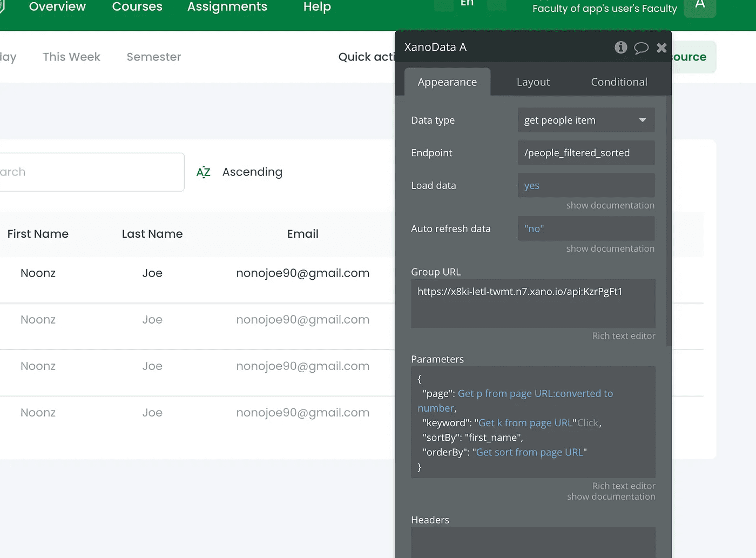Click the Quick actions heading
756x558 pixels.
point(367,57)
